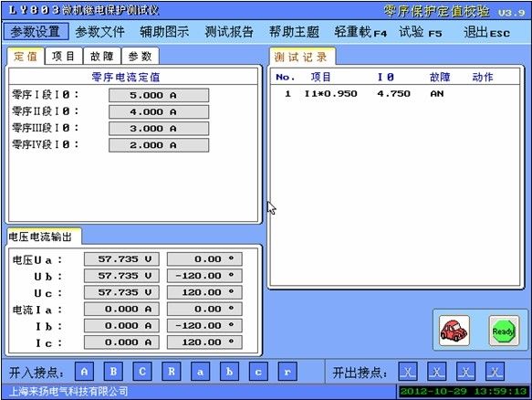This screenshot has height=400, width=532.
Task: Toggle input contact lowercase c indicator
Action: (258, 372)
